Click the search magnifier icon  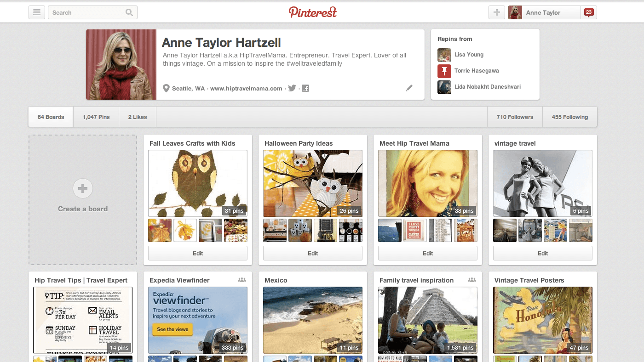129,12
